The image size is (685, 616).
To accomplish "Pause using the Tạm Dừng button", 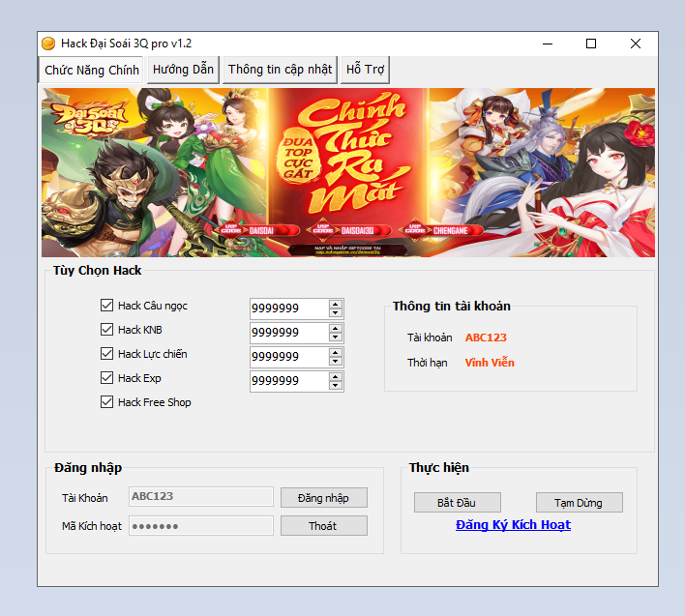I will click(x=579, y=503).
